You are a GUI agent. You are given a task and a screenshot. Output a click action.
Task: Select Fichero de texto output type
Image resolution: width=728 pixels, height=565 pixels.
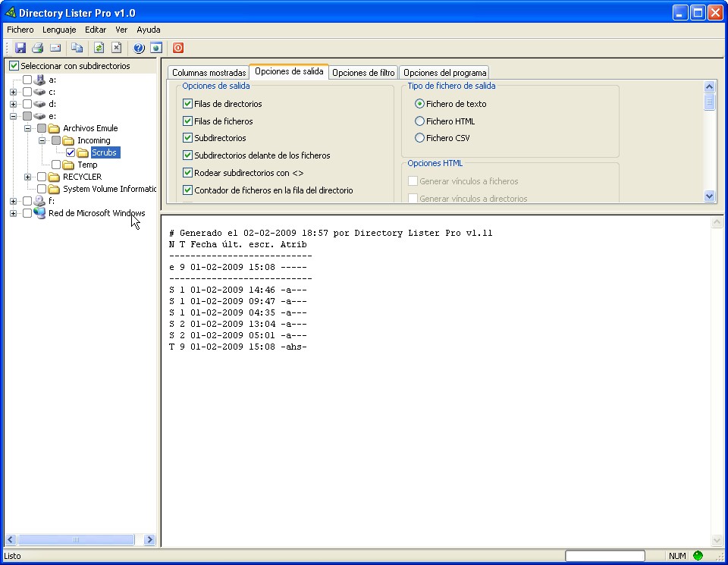(419, 104)
